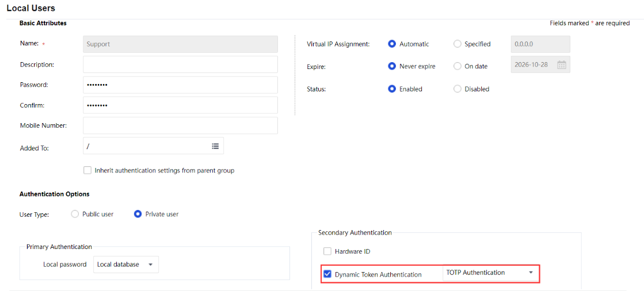
Task: Choose Specified virtual IP assignment
Action: pyautogui.click(x=458, y=44)
